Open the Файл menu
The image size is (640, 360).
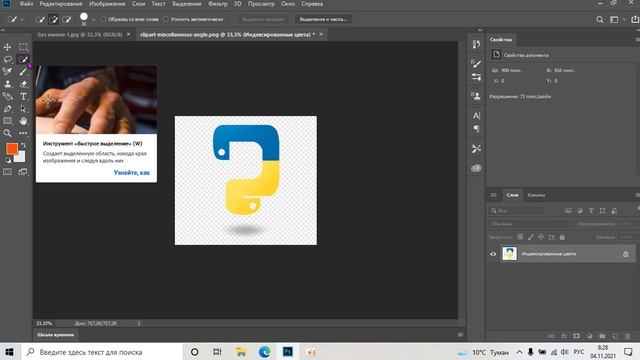click(26, 4)
